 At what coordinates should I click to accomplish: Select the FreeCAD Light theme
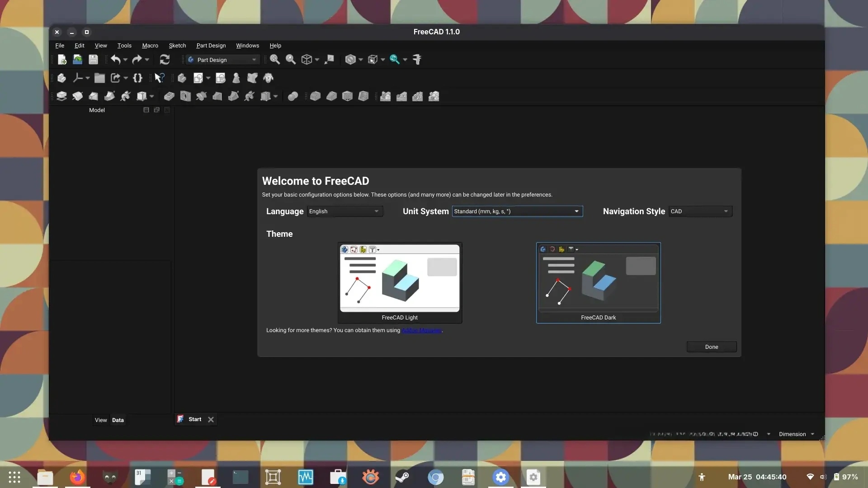coord(400,282)
